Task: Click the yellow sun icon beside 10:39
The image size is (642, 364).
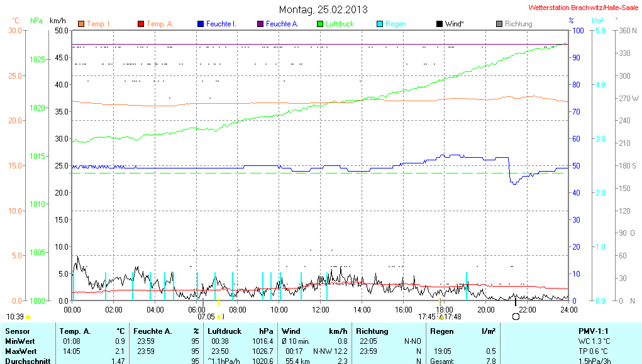Action: pyautogui.click(x=28, y=317)
